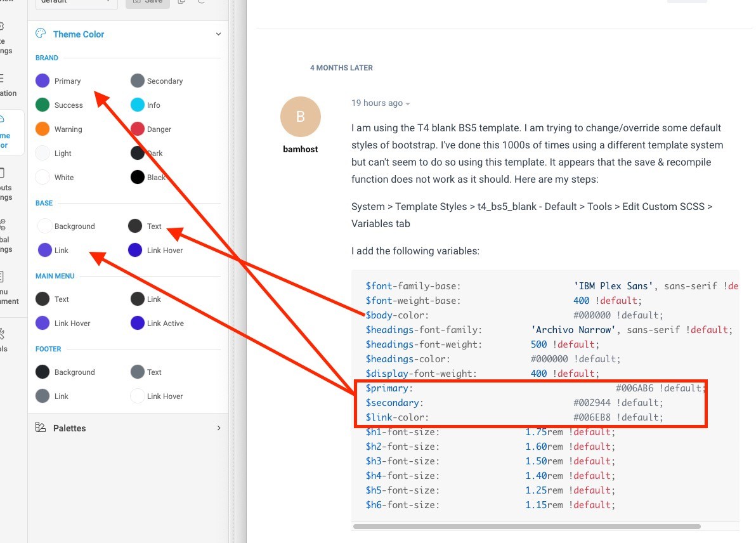Click the Footer Background color swatch
This screenshot has width=756, height=543.
pyautogui.click(x=42, y=371)
